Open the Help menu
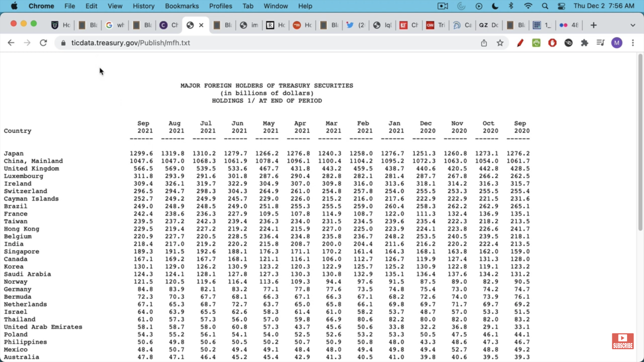Viewport: 644px width, 362px height. pos(305,6)
